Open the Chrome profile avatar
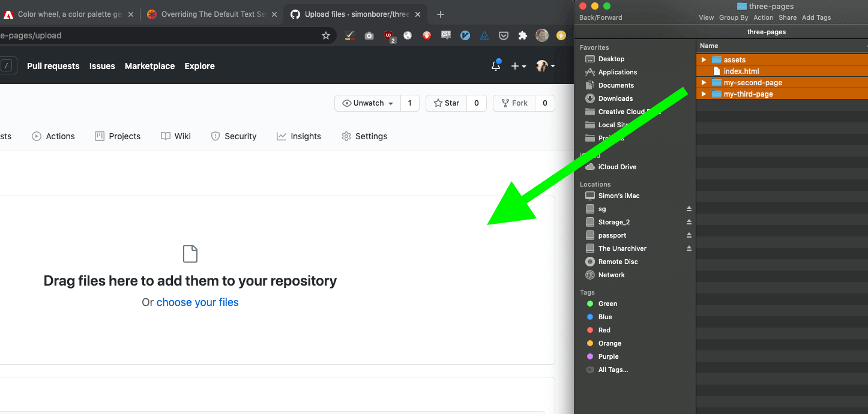 click(542, 35)
